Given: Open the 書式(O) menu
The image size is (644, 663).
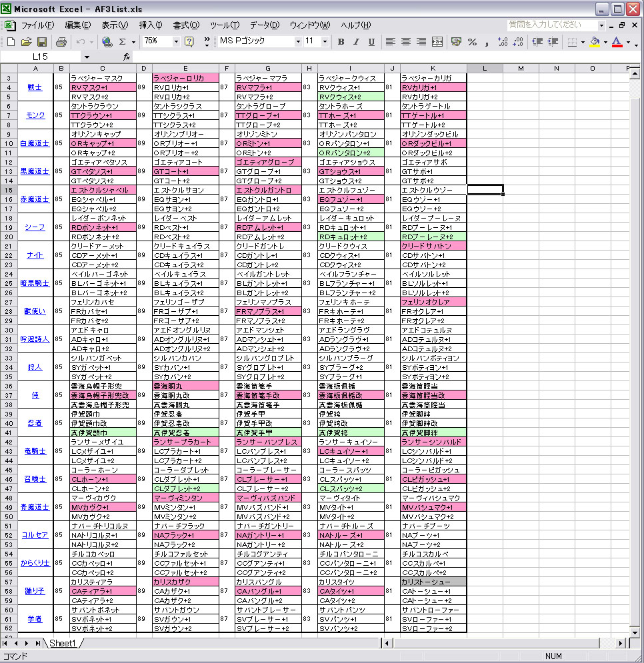Looking at the screenshot, I should click(186, 25).
